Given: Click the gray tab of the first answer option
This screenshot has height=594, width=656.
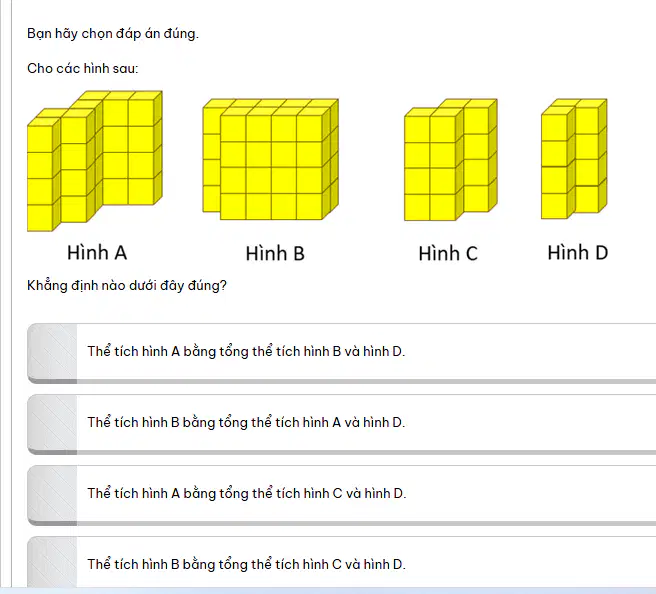Looking at the screenshot, I should point(52,353).
